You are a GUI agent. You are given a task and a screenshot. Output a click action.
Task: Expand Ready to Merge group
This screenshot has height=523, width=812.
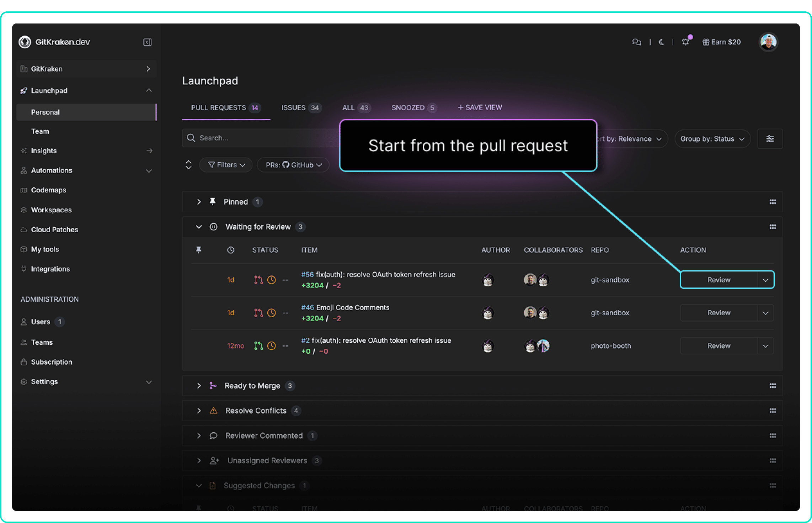coord(199,386)
